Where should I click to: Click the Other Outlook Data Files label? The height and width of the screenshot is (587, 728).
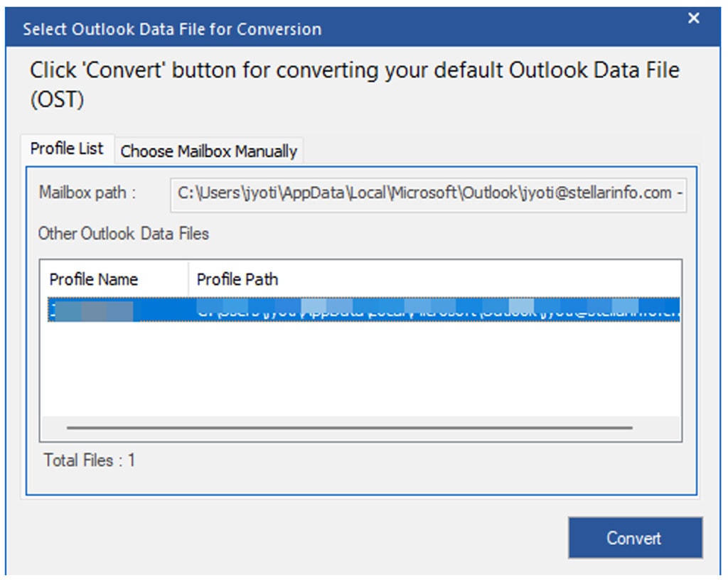[x=124, y=233]
